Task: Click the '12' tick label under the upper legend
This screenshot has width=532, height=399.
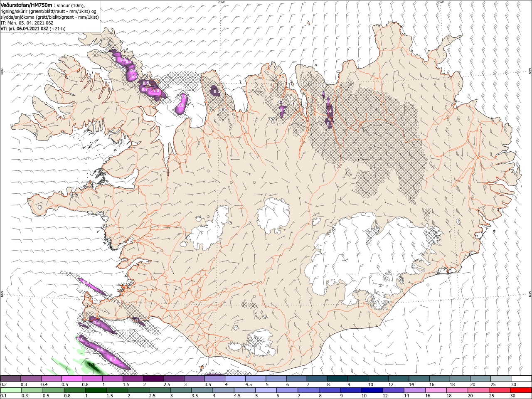Action: coord(391,384)
